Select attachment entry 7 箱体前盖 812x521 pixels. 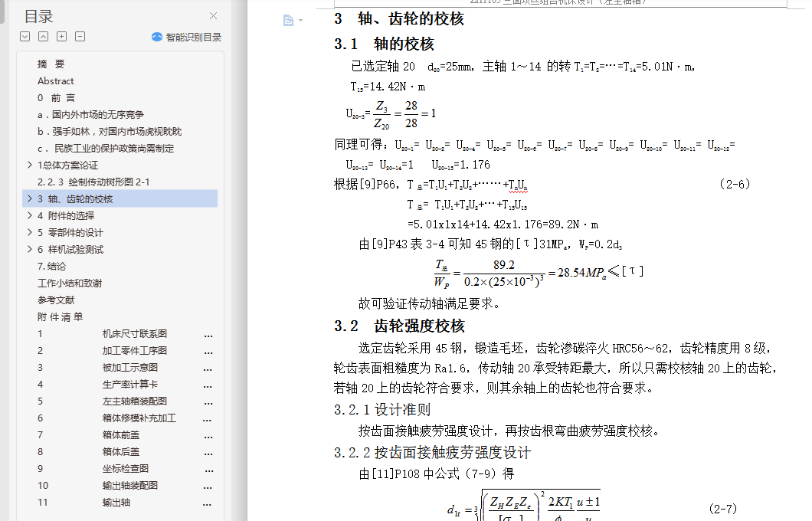point(124,434)
